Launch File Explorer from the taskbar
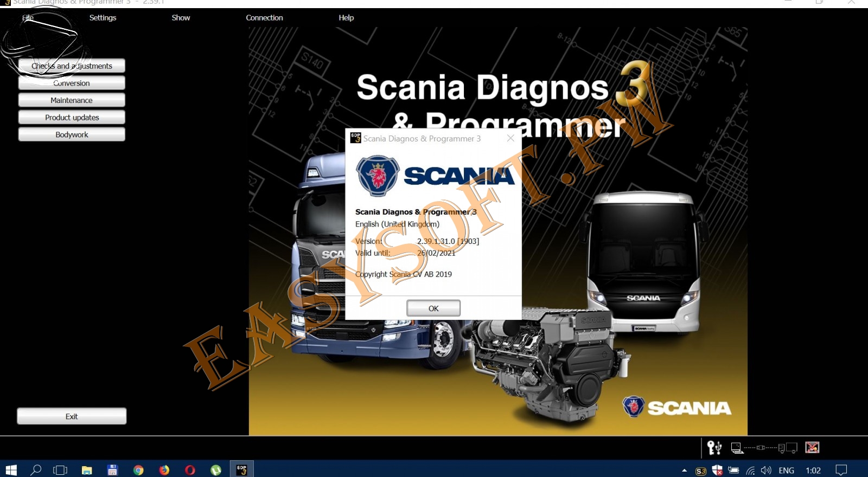868x477 pixels. click(87, 470)
